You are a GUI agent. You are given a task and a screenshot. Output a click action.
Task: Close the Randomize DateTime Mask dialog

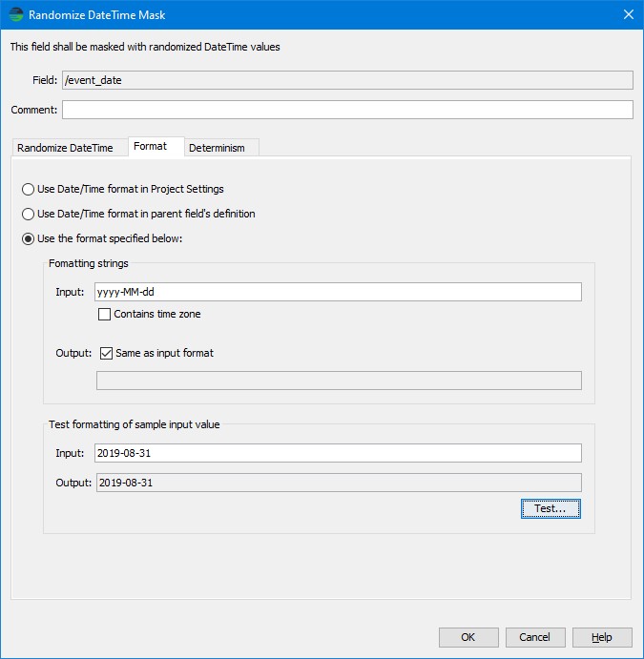[629, 14]
